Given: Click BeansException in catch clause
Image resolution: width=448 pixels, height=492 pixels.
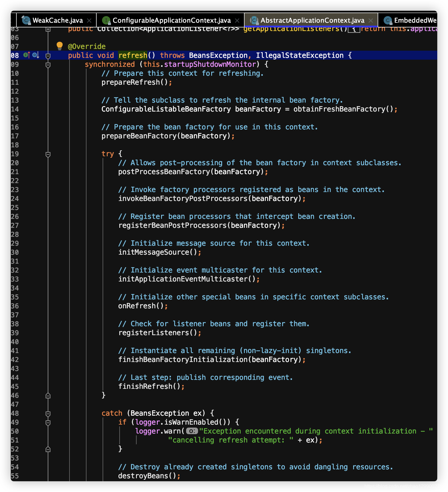Looking at the screenshot, I should 160,413.
